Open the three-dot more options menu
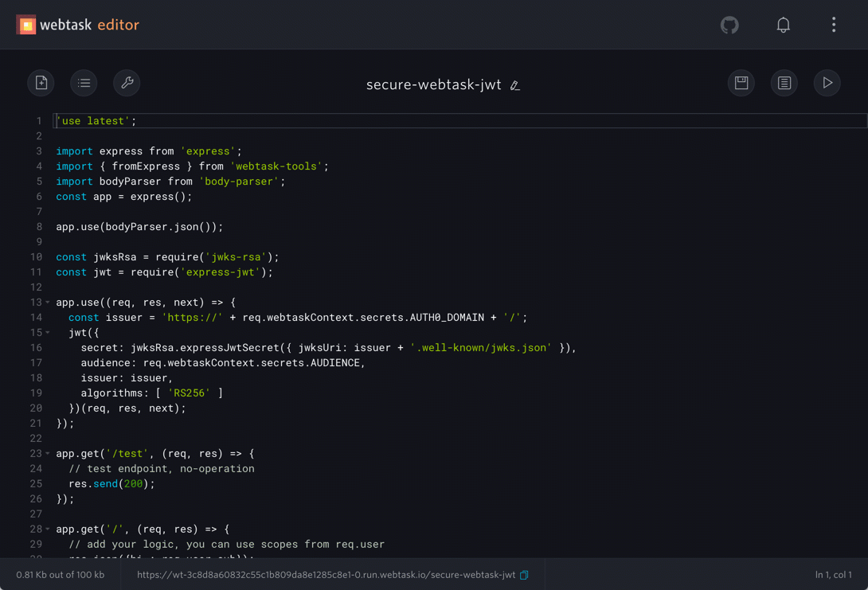This screenshot has height=590, width=868. [x=833, y=25]
